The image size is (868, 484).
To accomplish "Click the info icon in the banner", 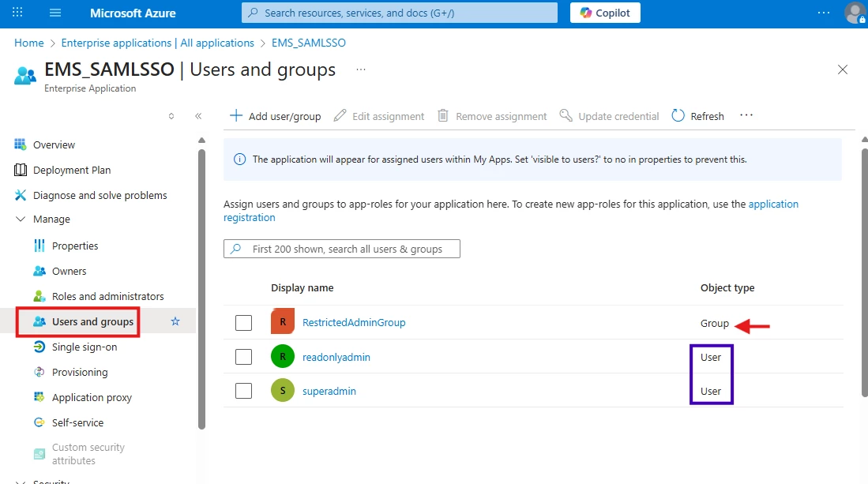I will [239, 159].
